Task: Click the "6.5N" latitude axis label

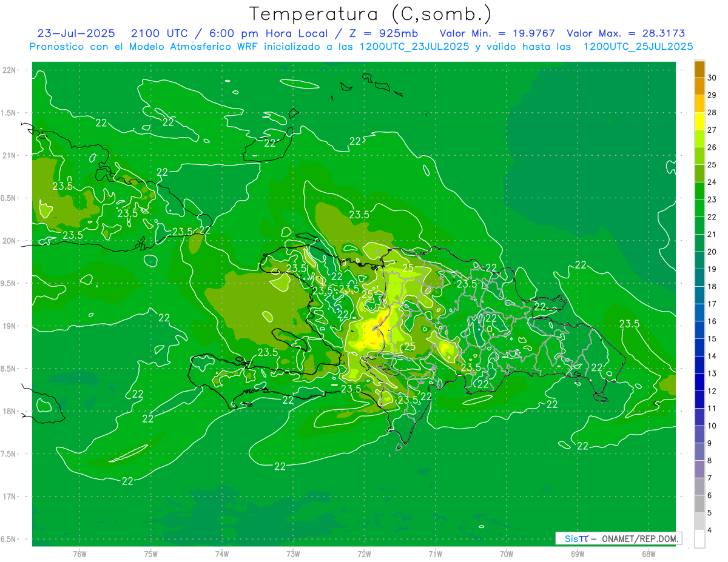Action: point(9,539)
